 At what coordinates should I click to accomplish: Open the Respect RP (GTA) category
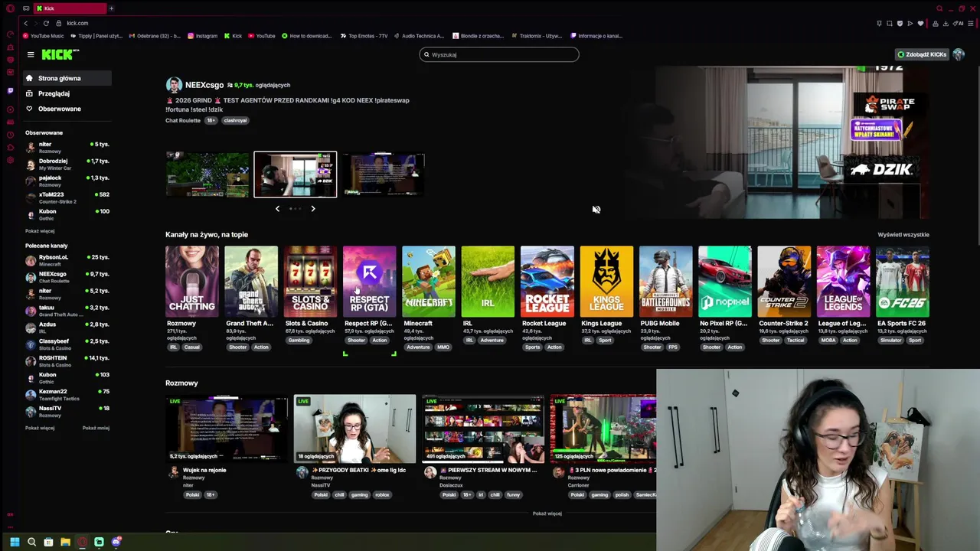click(x=369, y=281)
